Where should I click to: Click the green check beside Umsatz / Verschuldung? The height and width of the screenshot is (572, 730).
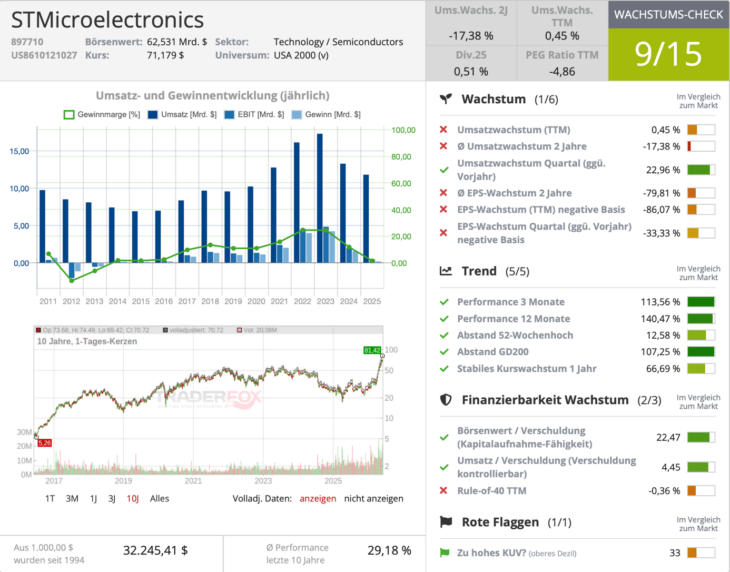(444, 467)
